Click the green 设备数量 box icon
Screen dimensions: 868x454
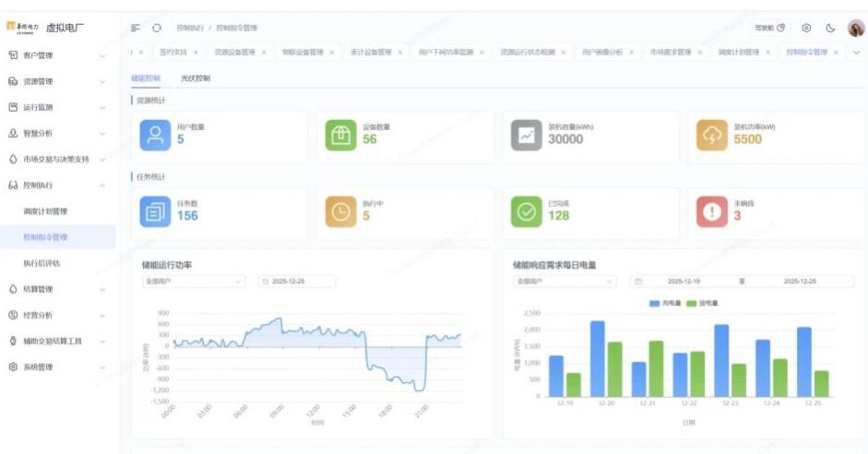click(340, 135)
